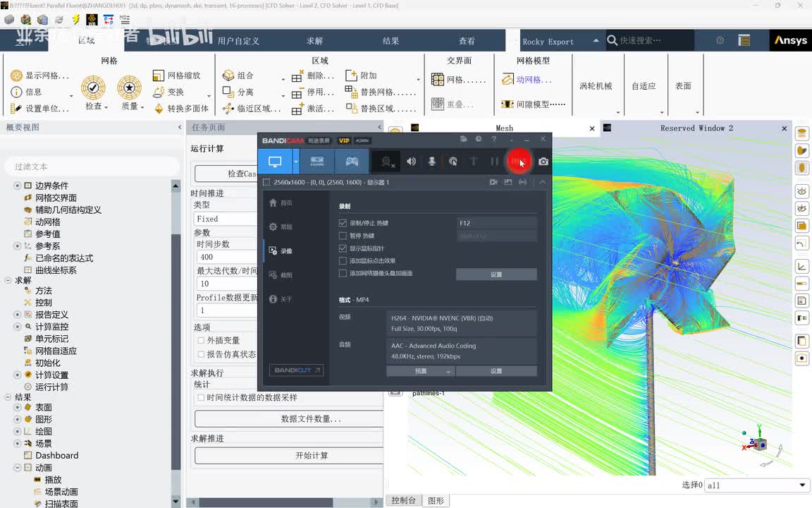
Task: Click F12 hotkey field in Bandicam
Action: [x=496, y=223]
